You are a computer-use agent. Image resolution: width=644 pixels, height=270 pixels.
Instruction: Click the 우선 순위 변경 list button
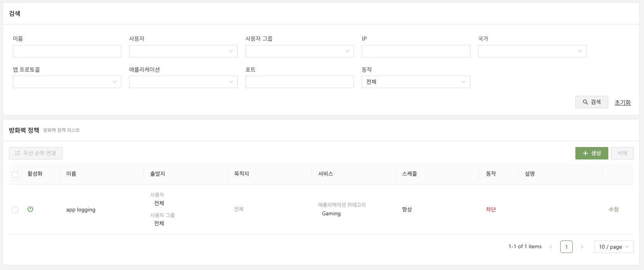36,153
